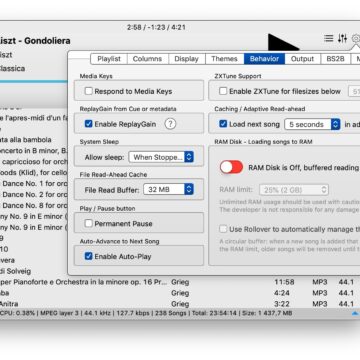Click the blue arrow in status bar
This screenshot has height=360, width=360.
[355, 313]
